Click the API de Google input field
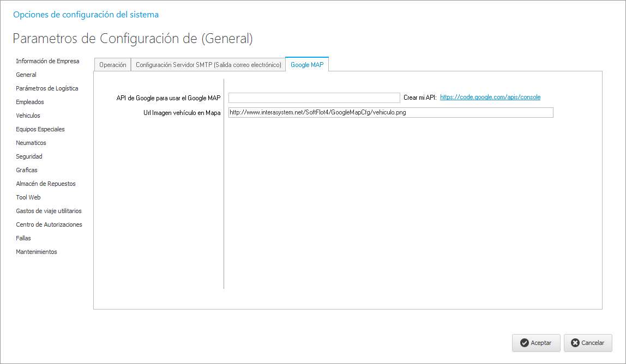Viewport: 626px width, 364px height. [x=314, y=98]
